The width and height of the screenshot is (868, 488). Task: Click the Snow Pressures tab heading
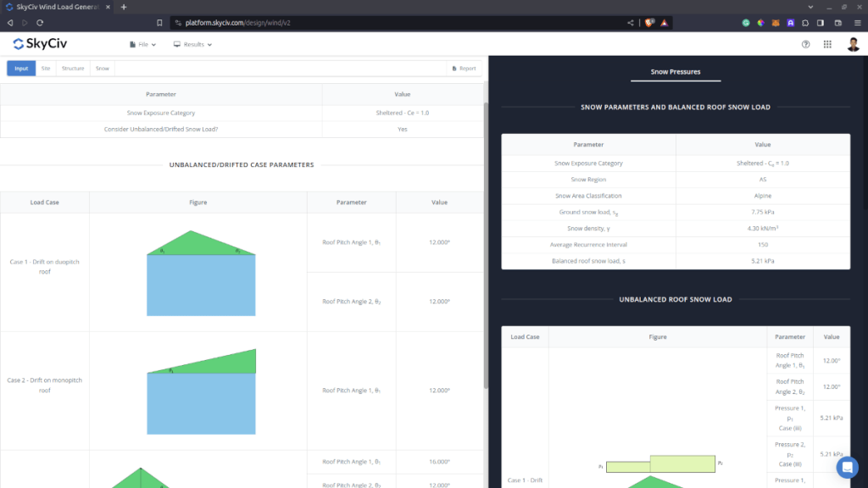676,72
